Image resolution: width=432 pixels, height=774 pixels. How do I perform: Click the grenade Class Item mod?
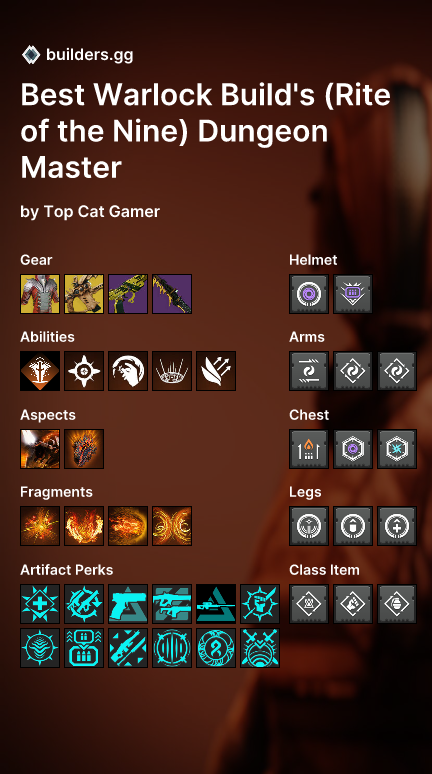397,604
